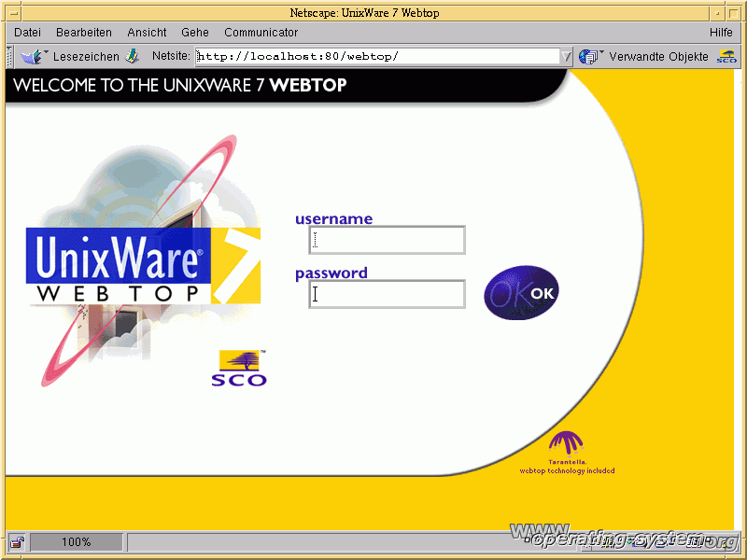747x560 pixels.
Task: Click the 'username' label
Action: [x=334, y=218]
